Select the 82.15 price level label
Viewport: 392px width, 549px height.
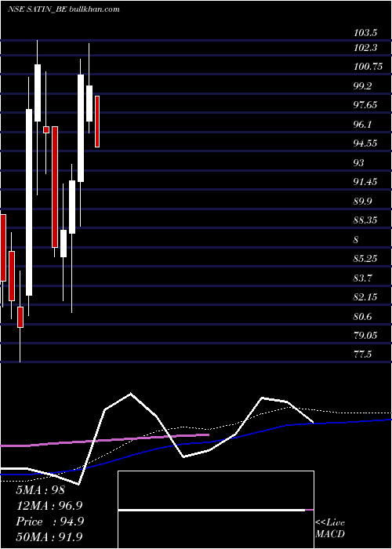(x=365, y=297)
